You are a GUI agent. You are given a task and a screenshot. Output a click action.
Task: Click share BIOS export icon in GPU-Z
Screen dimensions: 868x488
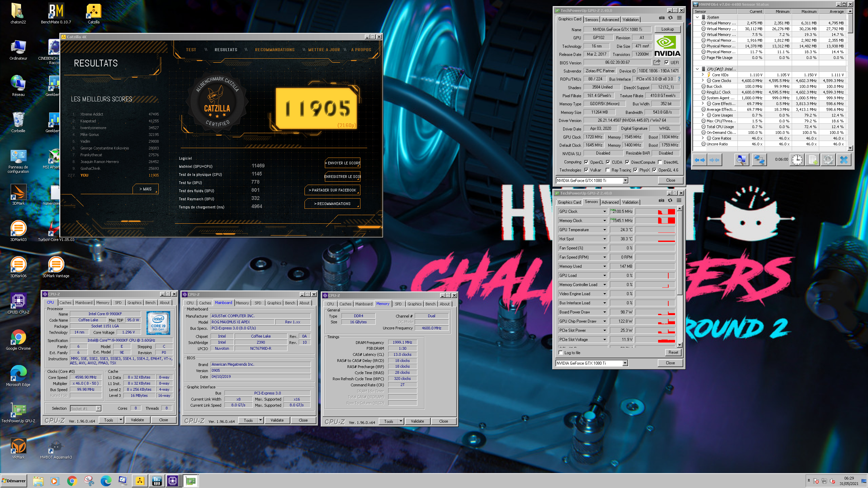click(x=657, y=62)
